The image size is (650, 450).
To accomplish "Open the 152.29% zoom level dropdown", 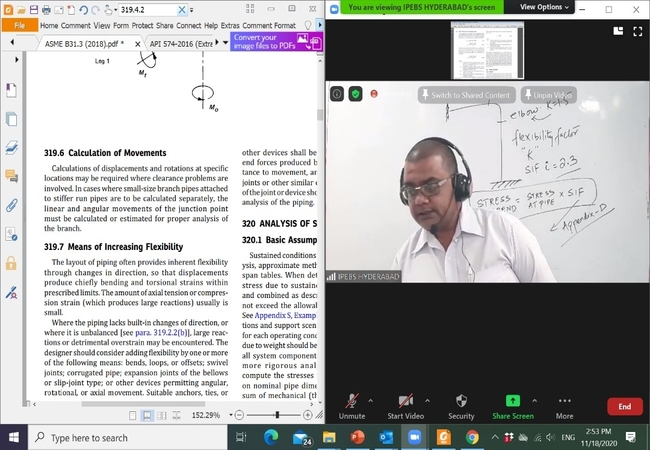I will coord(231,415).
